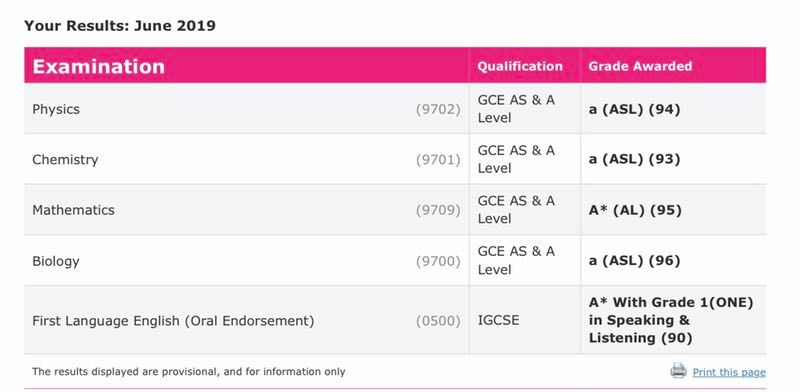Click First Language English (Oral Endorsement)
This screenshot has height=392, width=800.
pyautogui.click(x=173, y=321)
